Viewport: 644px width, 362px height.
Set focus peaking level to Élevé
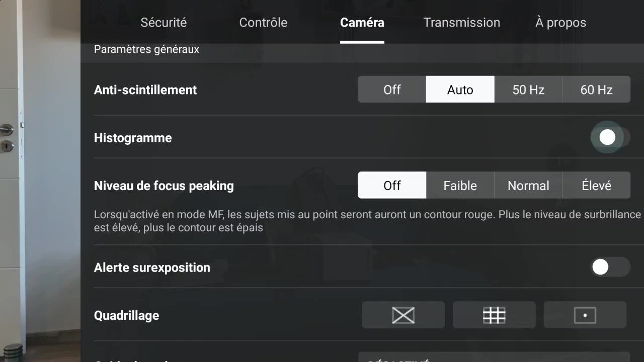pos(596,185)
